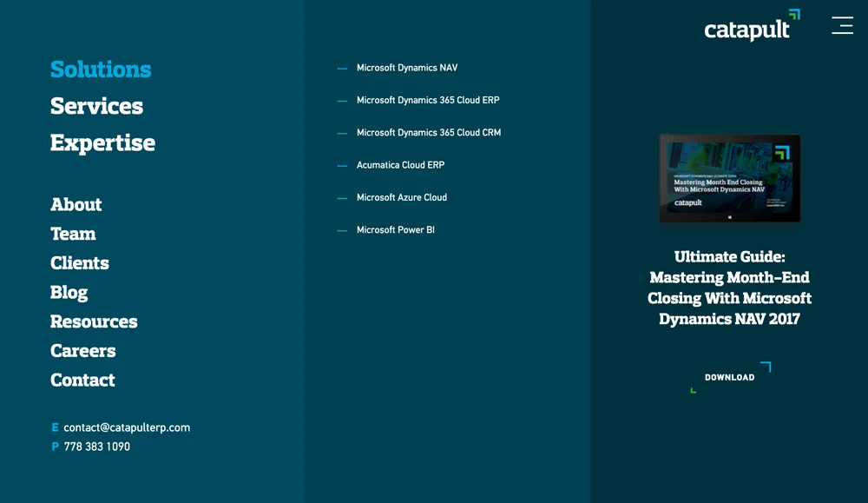The image size is (868, 503).
Task: Open the Expertise menu section
Action: coord(103,143)
